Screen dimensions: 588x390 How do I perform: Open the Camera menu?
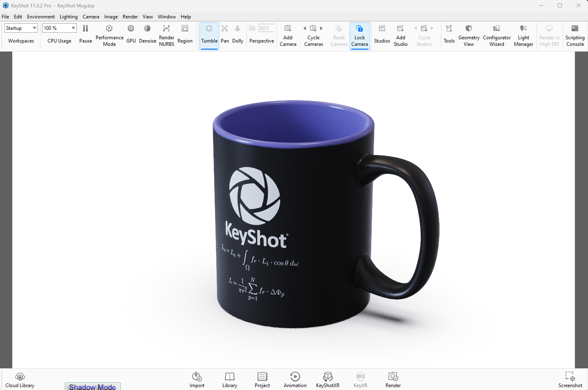(91, 17)
